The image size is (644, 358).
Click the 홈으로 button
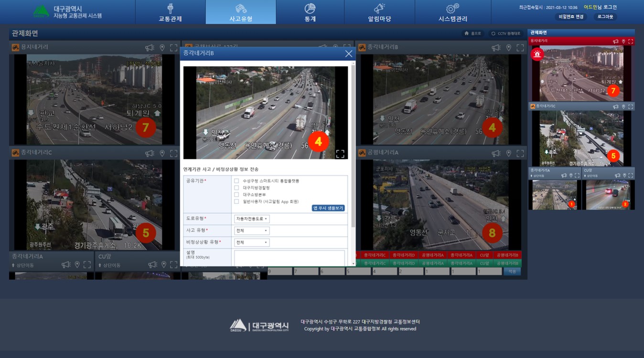click(x=472, y=33)
